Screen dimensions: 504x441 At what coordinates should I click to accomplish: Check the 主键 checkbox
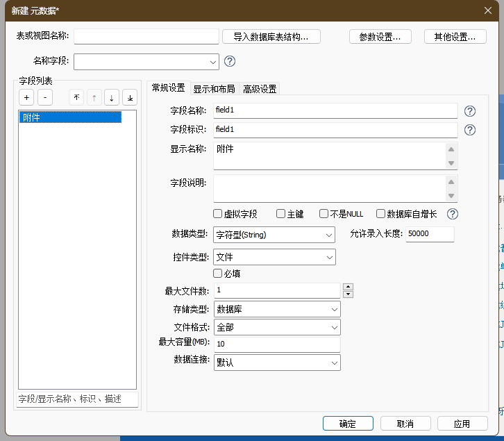[281, 214]
